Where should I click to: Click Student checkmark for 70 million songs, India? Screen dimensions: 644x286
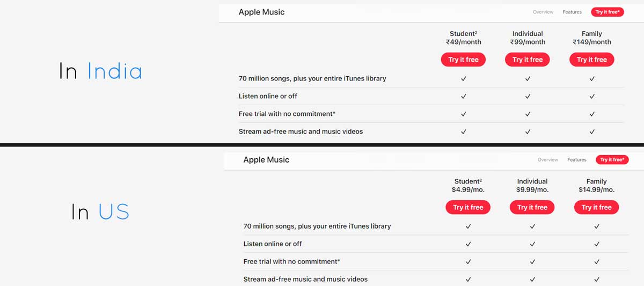click(463, 78)
